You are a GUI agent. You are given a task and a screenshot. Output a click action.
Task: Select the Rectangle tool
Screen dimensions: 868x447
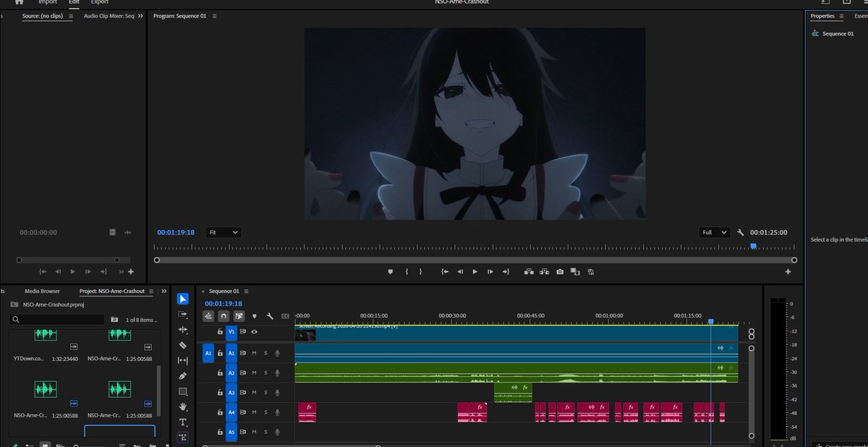(x=183, y=391)
